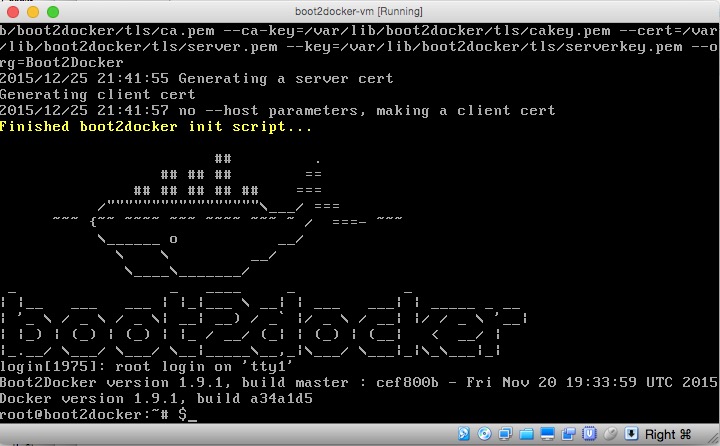Click the optical disc status icon
The height and width of the screenshot is (446, 720).
click(484, 434)
